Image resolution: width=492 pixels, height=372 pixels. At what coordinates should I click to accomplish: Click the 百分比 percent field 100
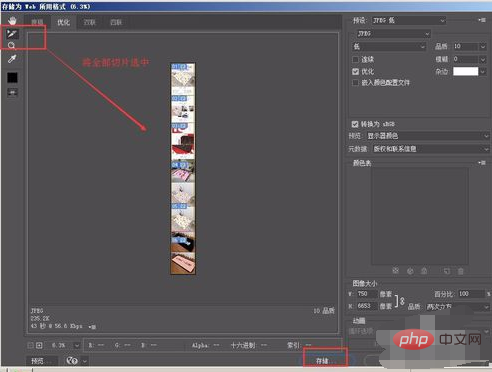click(471, 294)
